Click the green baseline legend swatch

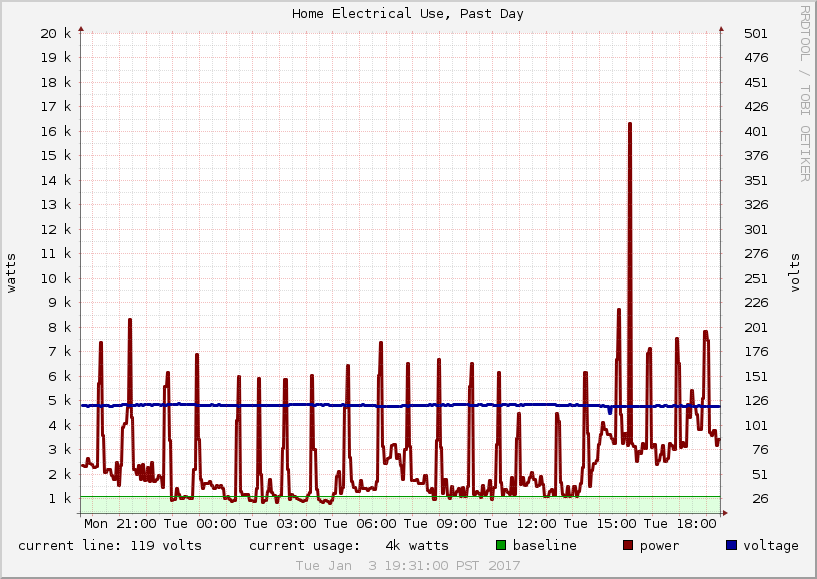tap(501, 545)
